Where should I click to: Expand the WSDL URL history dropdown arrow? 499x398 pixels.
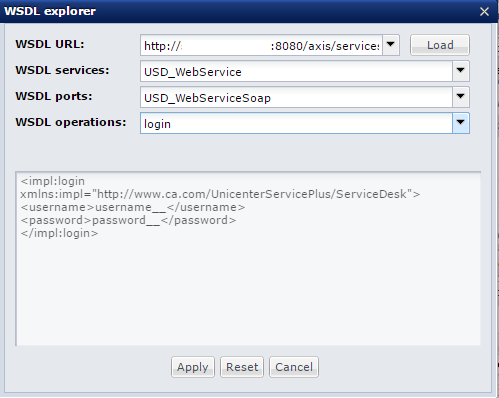pos(391,45)
